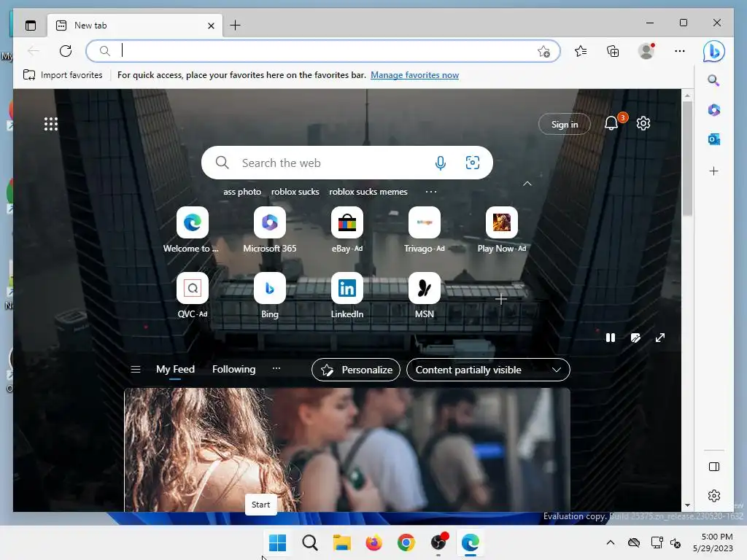Viewport: 747px width, 560px height.
Task: Open the Collections icon
Action: pos(613,51)
